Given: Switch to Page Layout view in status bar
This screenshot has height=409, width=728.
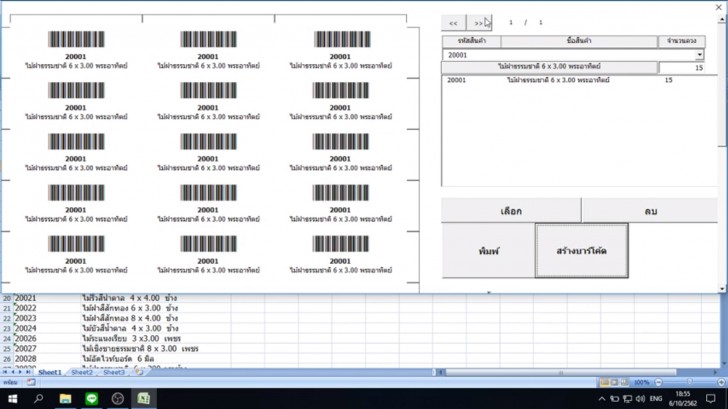Looking at the screenshot, I should (614, 383).
